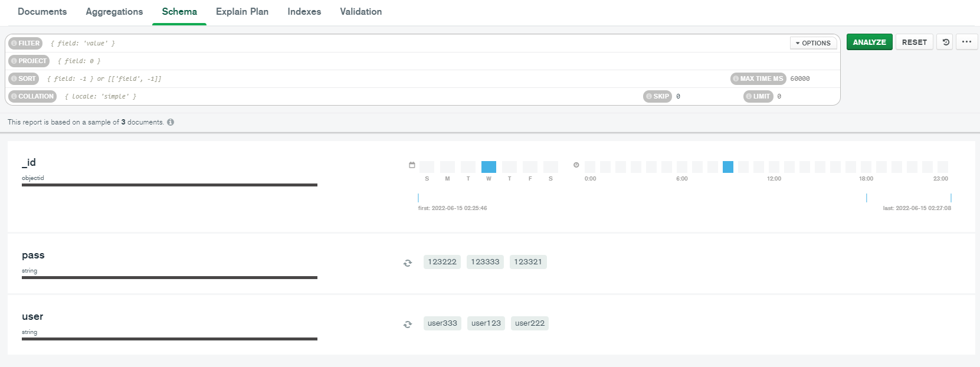
Task: Click the SORT info label
Action: pos(24,78)
